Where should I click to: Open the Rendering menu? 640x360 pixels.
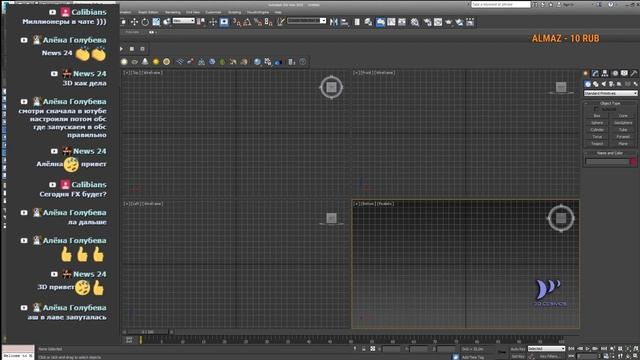pos(173,12)
